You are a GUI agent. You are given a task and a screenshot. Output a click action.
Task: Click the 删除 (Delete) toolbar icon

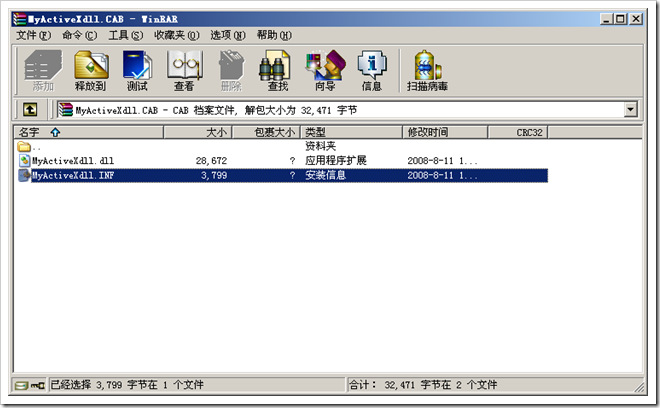(231, 70)
